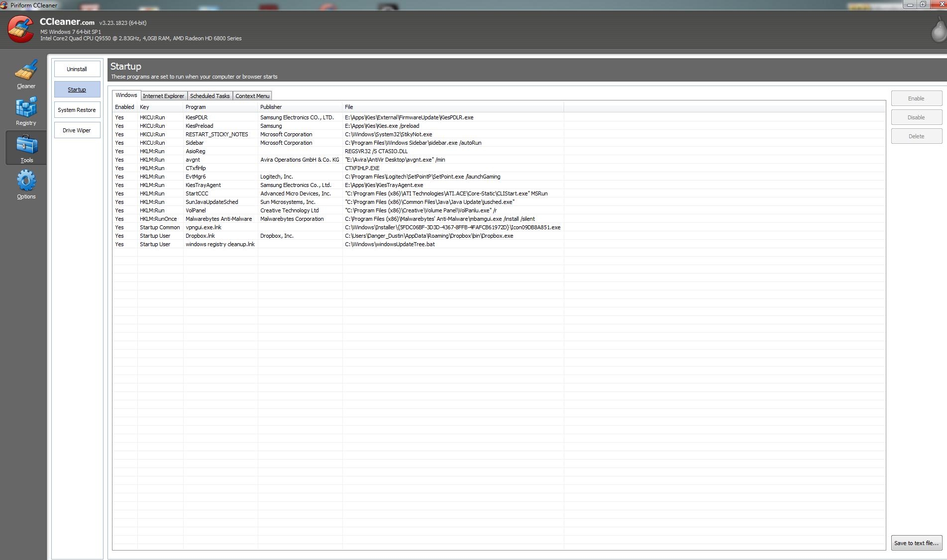Click the SetPoint.exe file path
This screenshot has height=560, width=947.
tap(422, 177)
